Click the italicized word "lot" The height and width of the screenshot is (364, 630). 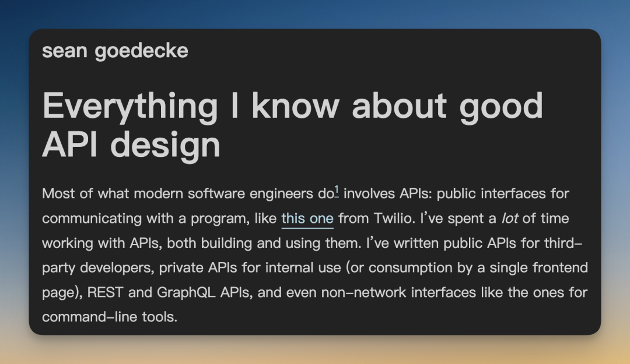pyautogui.click(x=510, y=218)
